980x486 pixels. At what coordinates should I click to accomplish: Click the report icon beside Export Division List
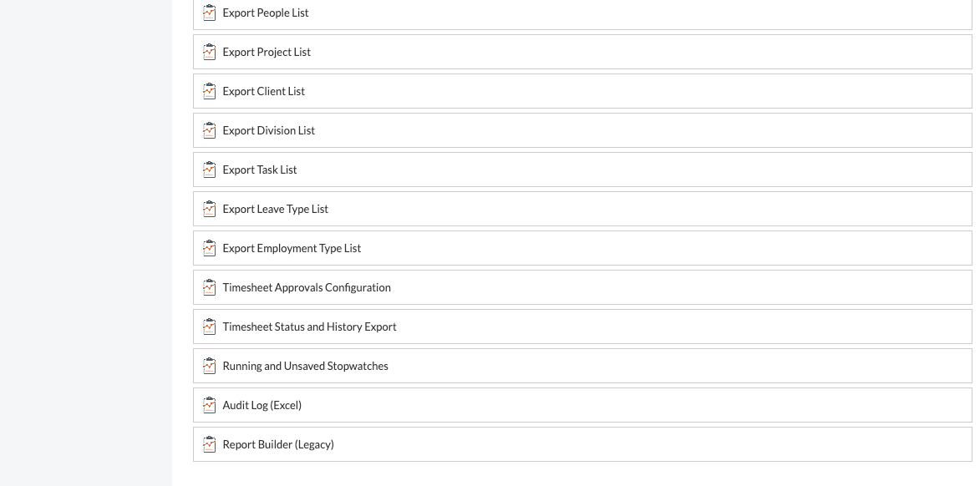[x=209, y=130]
